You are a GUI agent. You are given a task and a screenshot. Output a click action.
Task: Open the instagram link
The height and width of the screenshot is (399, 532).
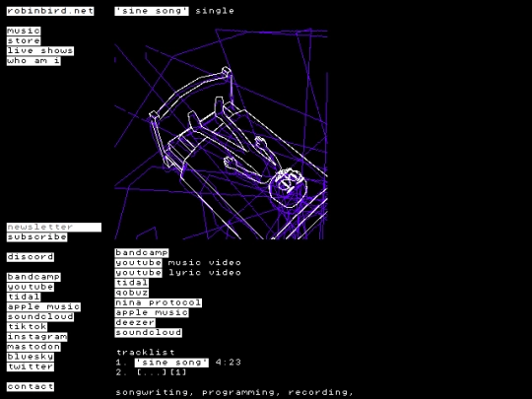point(37,337)
